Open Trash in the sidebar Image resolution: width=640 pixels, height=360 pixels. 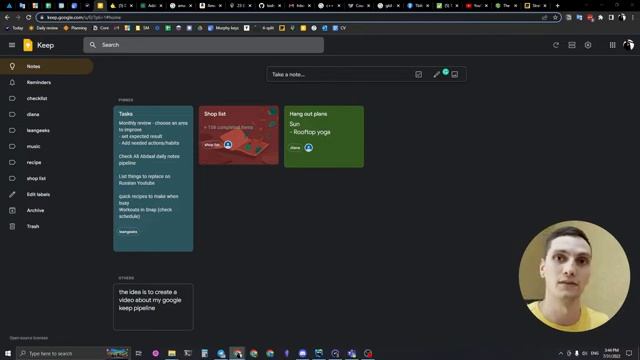point(47,226)
